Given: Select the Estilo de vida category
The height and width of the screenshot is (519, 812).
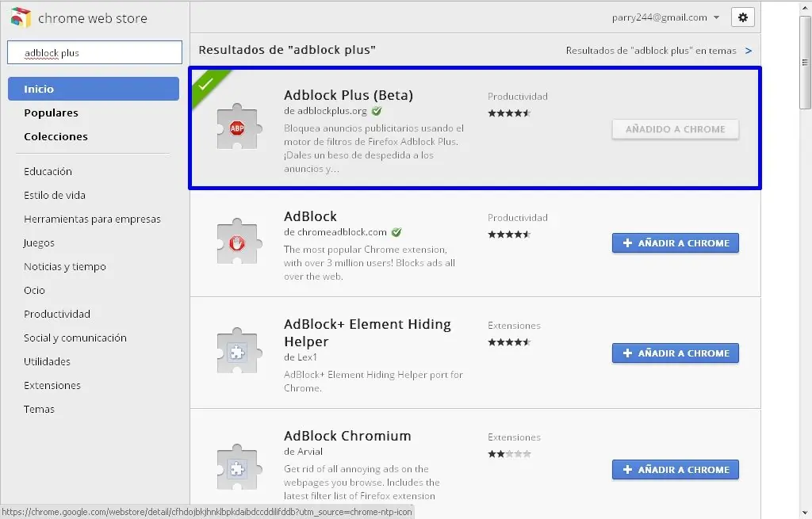Looking at the screenshot, I should pos(55,195).
